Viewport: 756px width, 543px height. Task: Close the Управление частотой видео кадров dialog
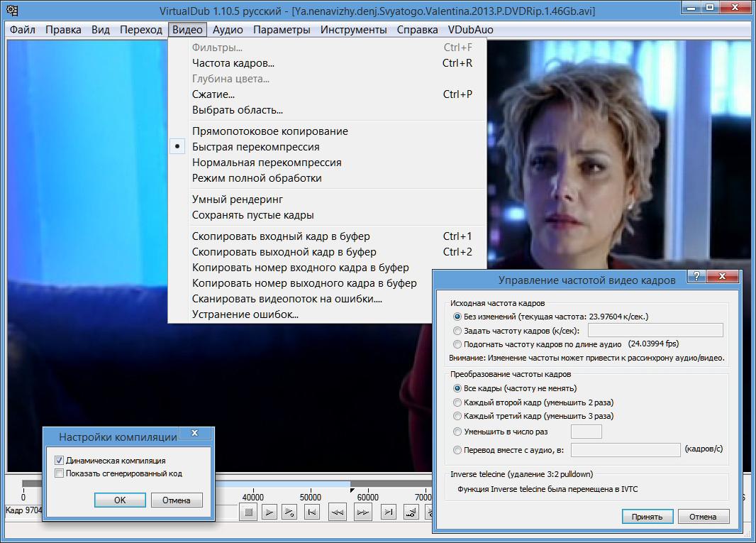pyautogui.click(x=722, y=275)
